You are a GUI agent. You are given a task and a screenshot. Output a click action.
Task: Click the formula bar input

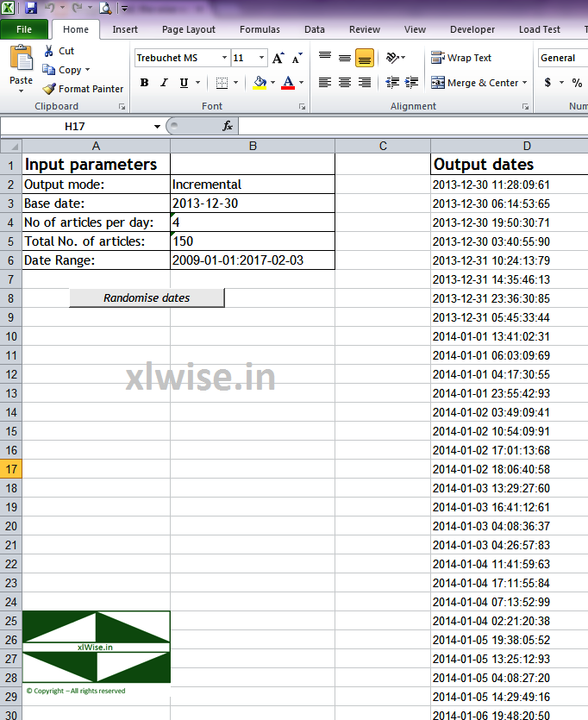[x=413, y=126]
